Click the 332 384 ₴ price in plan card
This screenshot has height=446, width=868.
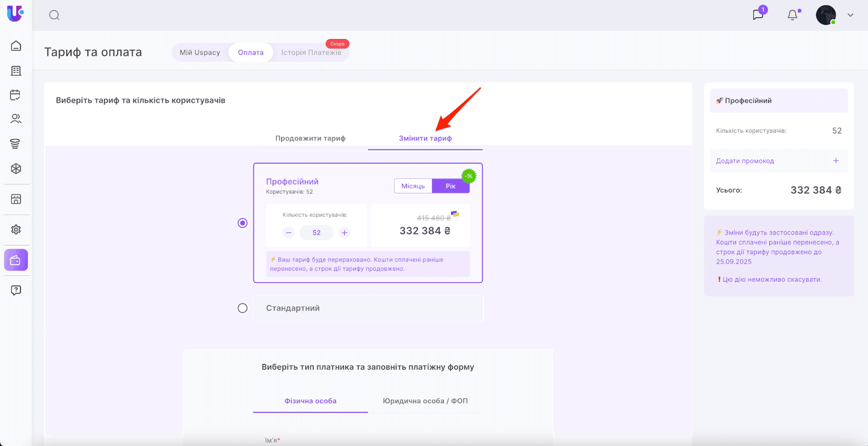(x=425, y=231)
